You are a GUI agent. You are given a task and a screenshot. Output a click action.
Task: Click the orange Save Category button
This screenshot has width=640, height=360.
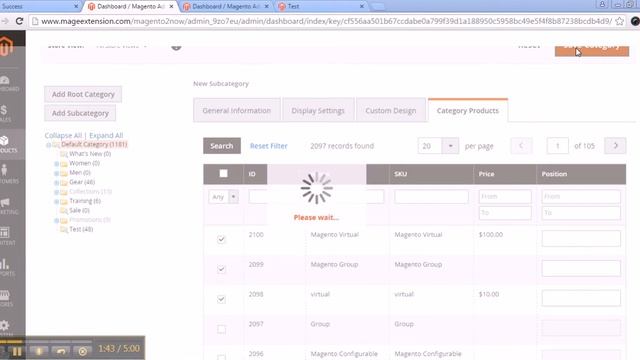click(592, 50)
